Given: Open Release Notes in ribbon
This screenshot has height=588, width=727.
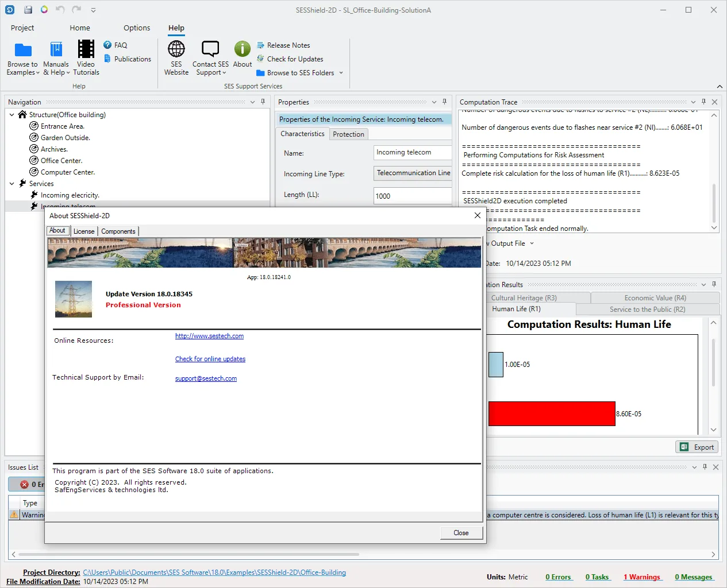Looking at the screenshot, I should point(283,45).
